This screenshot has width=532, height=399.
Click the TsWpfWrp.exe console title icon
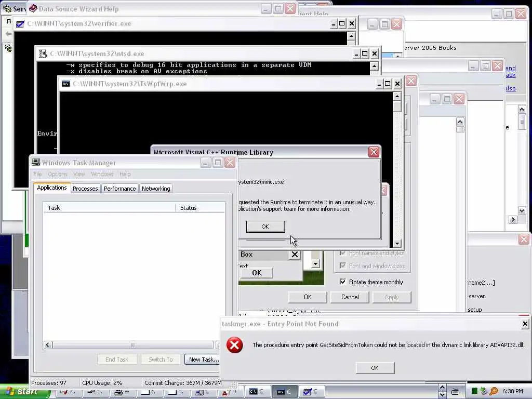coord(66,84)
